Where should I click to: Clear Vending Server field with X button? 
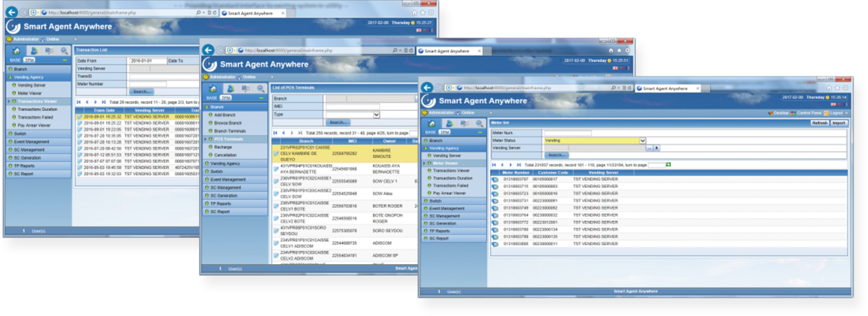point(656,148)
